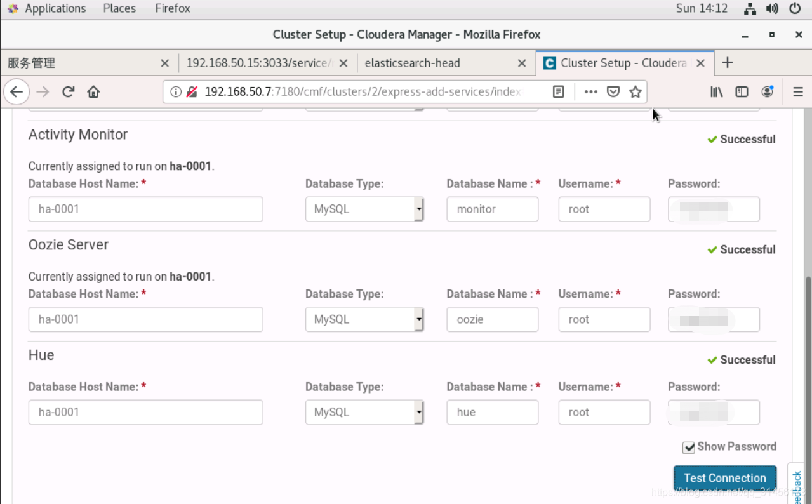This screenshot has height=504, width=812.
Task: Bookmark this page with the star
Action: (x=636, y=92)
